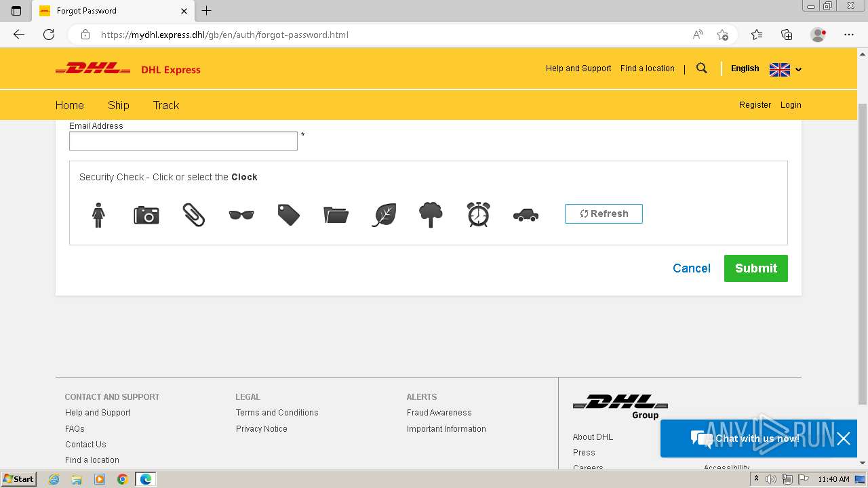Click the Login link
Viewport: 868px width, 488px height.
(791, 105)
